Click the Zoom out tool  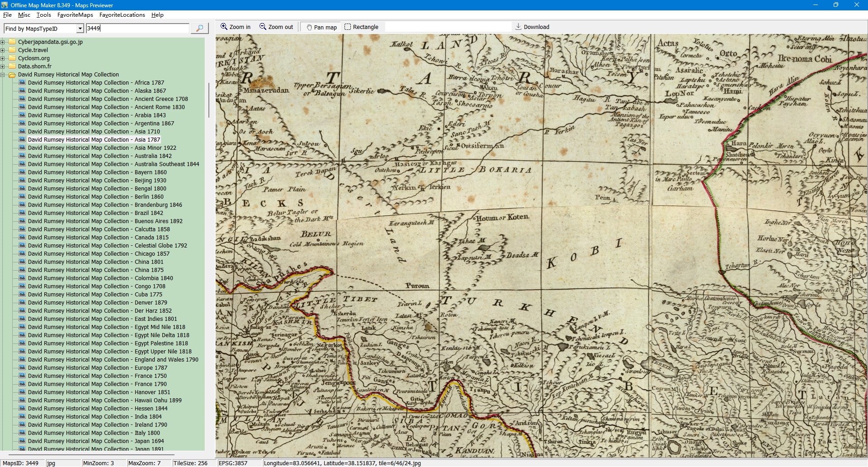coord(276,27)
